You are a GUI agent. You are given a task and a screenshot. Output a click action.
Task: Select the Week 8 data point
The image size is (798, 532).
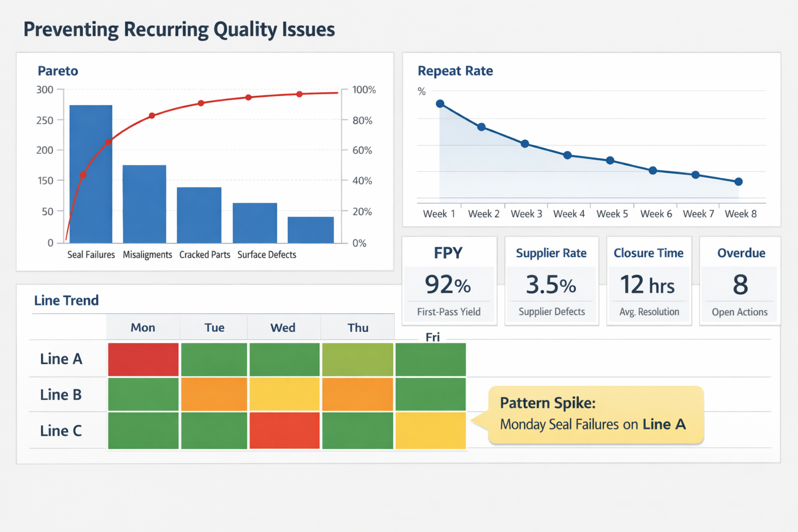(x=739, y=182)
